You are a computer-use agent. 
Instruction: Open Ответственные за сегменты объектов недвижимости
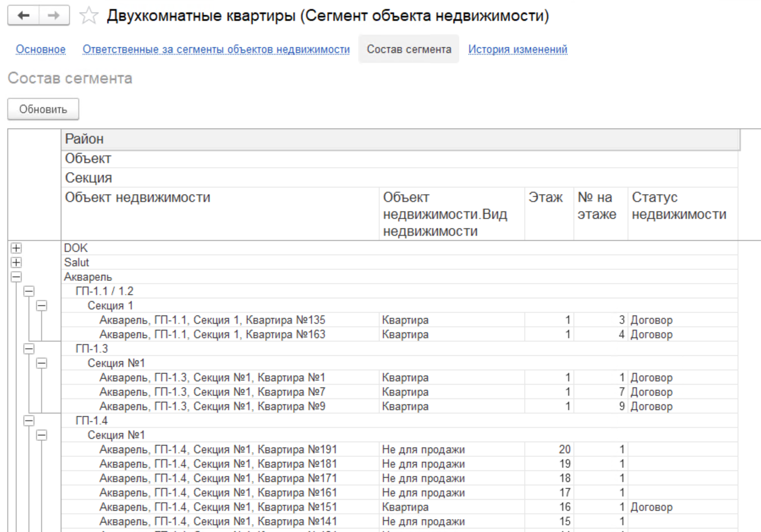tap(216, 50)
